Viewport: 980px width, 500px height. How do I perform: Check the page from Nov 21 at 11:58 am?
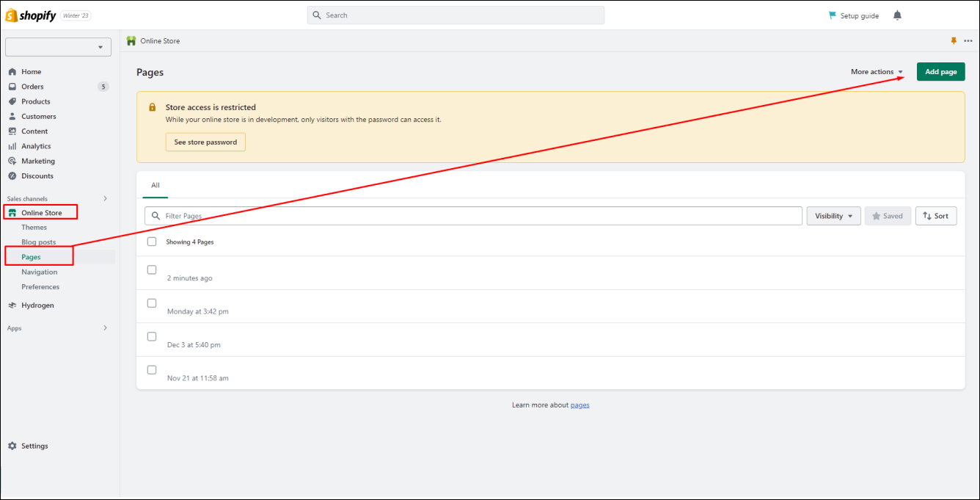coord(152,369)
